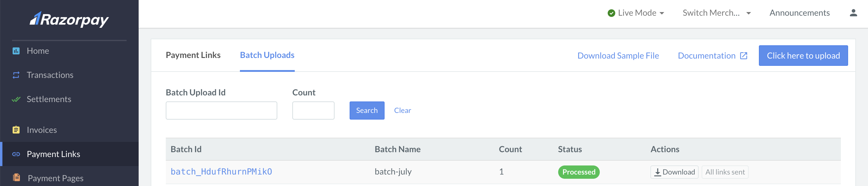Image resolution: width=868 pixels, height=186 pixels.
Task: Click the Download Sample File link
Action: click(618, 56)
